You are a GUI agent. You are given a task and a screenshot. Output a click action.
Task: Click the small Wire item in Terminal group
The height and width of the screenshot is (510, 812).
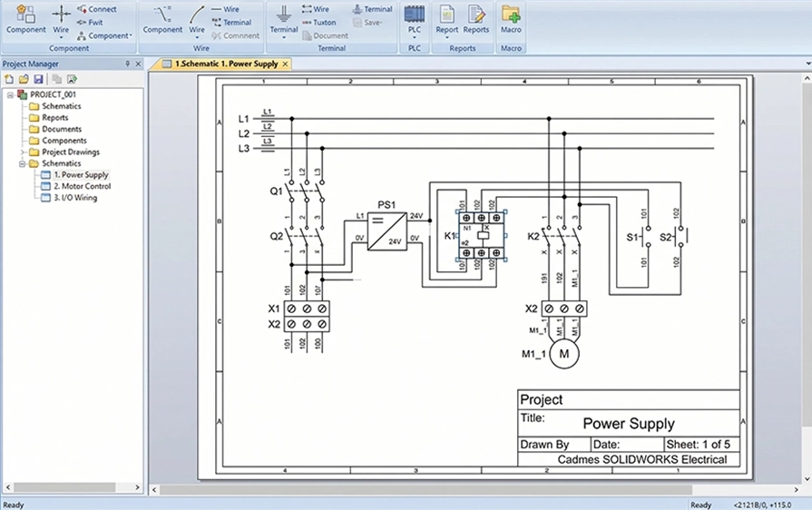[316, 9]
